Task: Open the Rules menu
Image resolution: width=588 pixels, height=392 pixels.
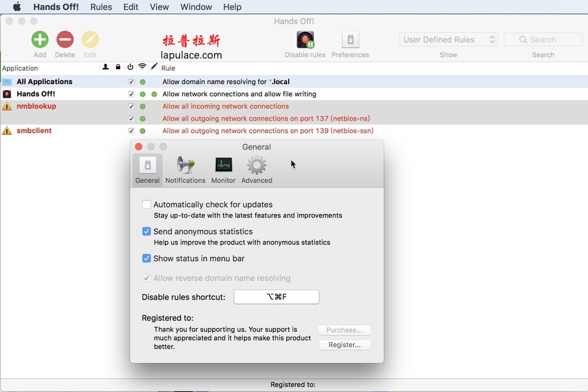Action: 101,7
